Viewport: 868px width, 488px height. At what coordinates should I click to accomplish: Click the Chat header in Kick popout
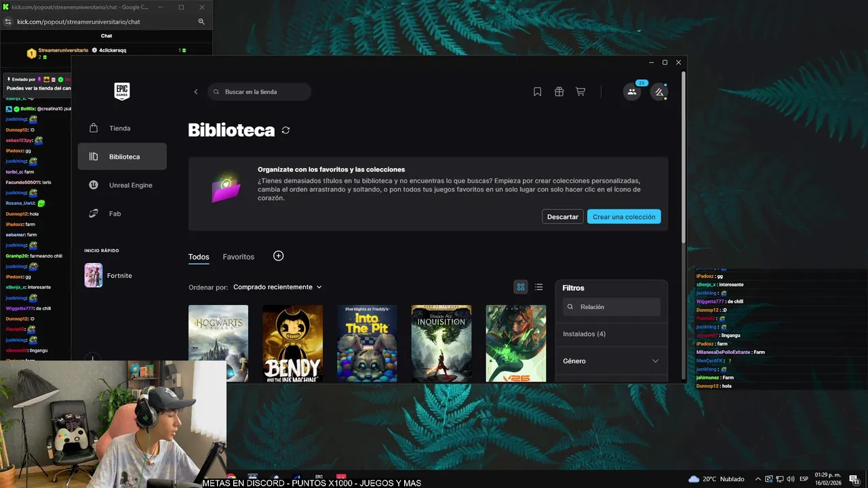click(106, 36)
